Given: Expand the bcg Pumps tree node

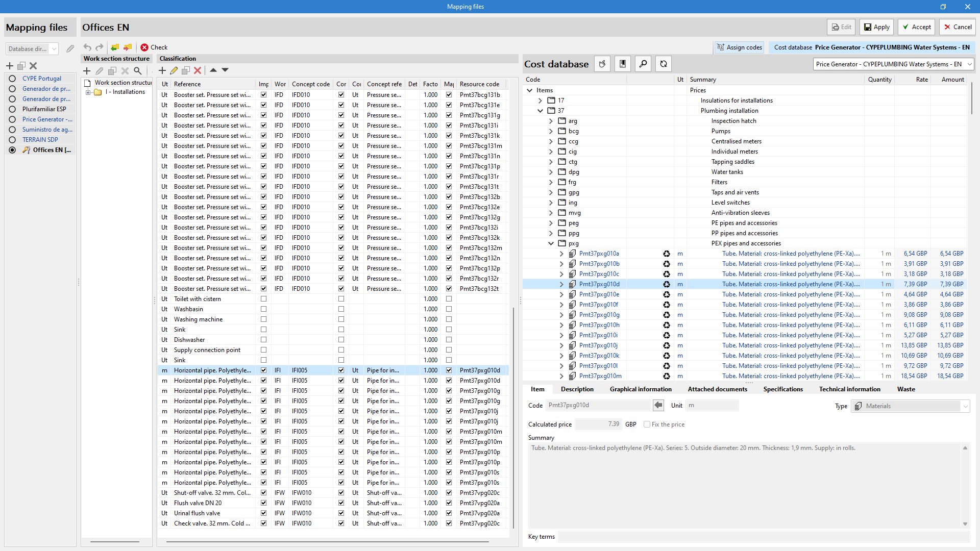Looking at the screenshot, I should click(x=551, y=131).
